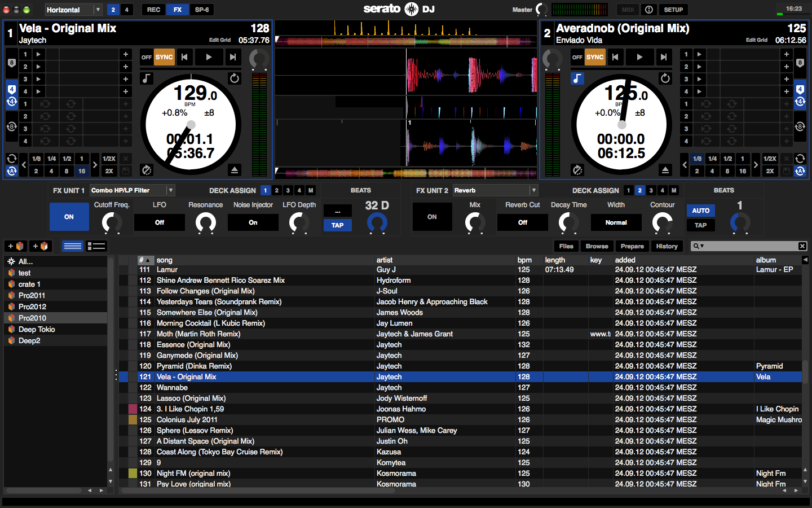812x508 pixels.
Task: Click TAP tempo in FX Unit 1
Action: 337,225
